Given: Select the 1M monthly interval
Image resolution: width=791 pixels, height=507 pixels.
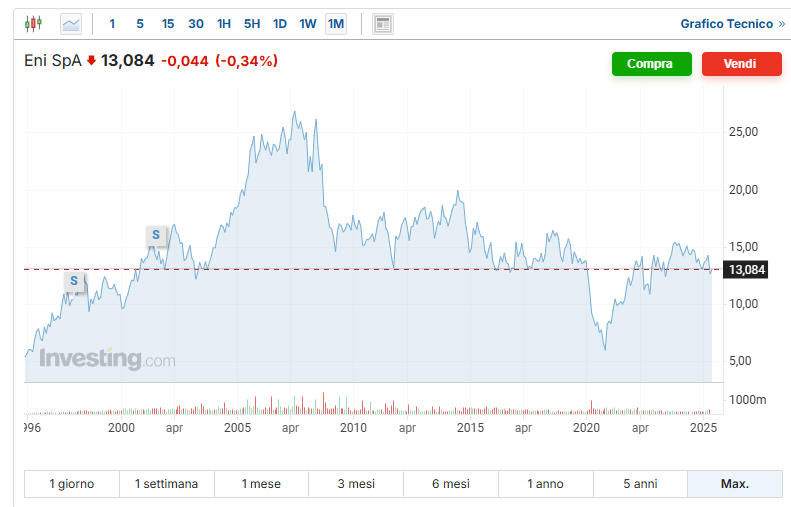Looking at the screenshot, I should pyautogui.click(x=336, y=24).
